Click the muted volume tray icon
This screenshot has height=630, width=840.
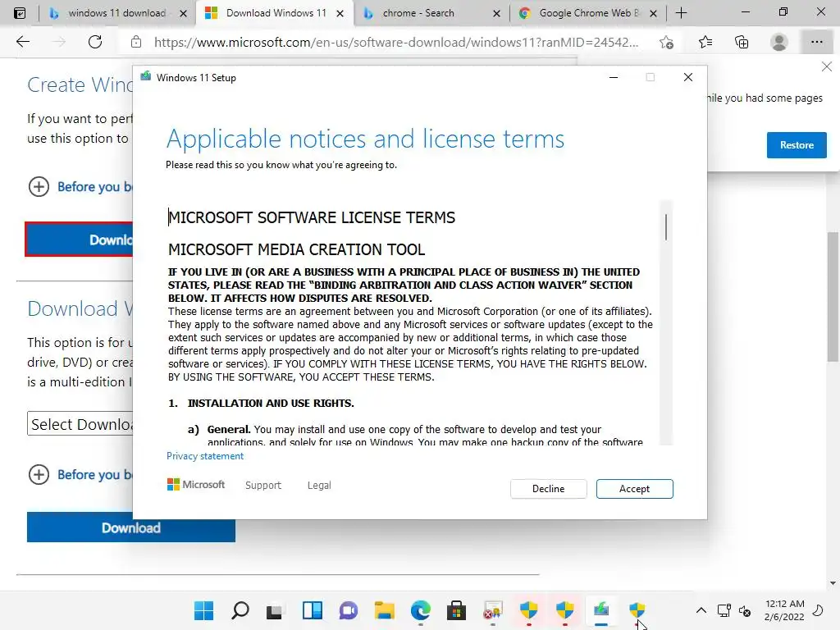[745, 610]
